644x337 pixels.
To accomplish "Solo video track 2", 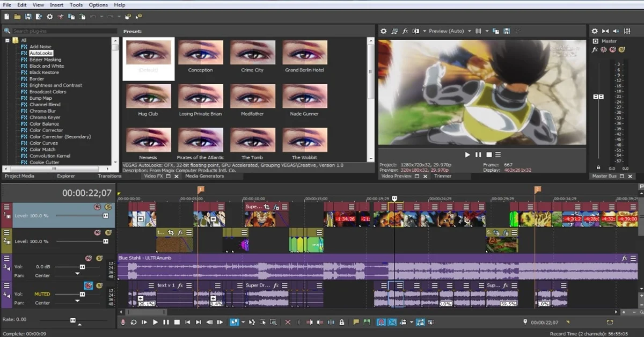I will 107,232.
